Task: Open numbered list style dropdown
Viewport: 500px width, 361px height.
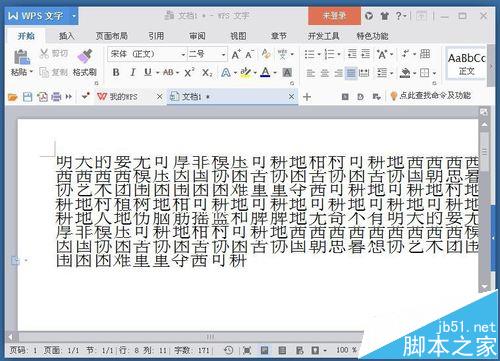Action: [x=339, y=54]
